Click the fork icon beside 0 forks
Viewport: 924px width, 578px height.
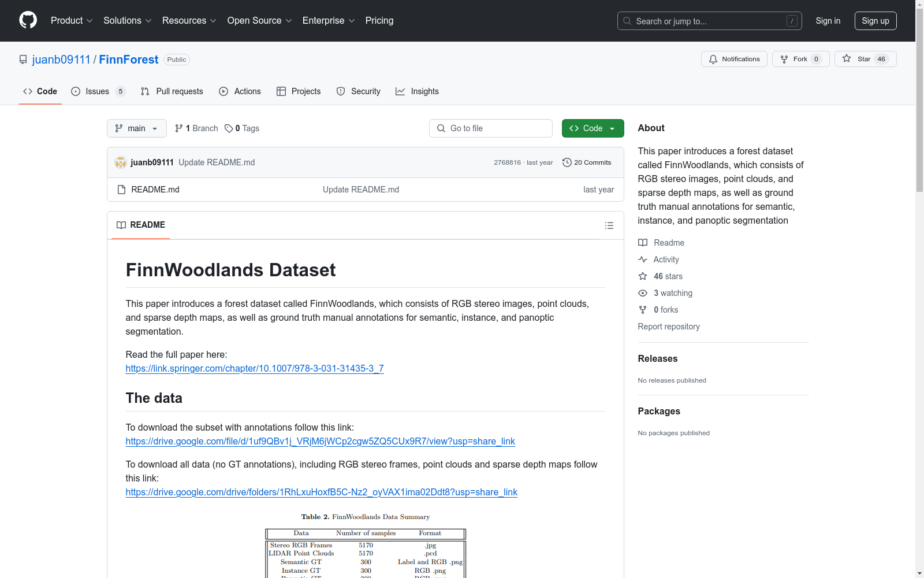[643, 310]
